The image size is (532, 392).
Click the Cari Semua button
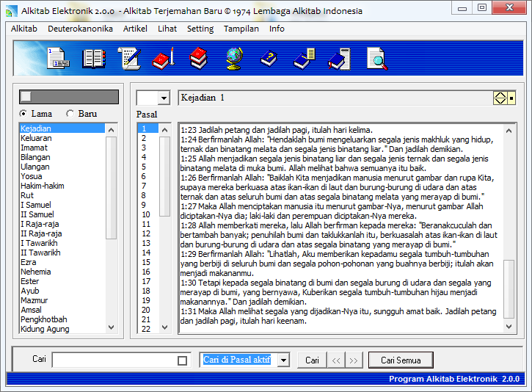[401, 360]
